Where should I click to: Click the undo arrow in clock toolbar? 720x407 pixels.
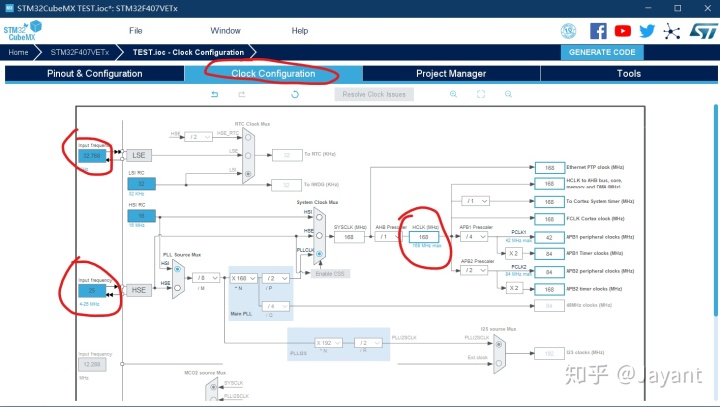pos(214,94)
